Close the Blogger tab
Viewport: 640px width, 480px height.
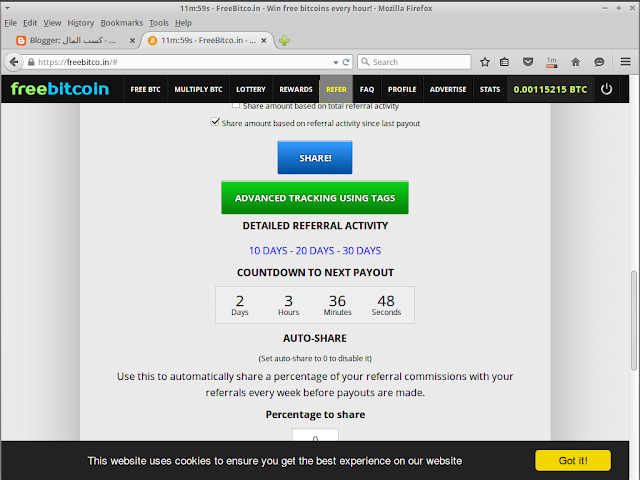[x=132, y=40]
